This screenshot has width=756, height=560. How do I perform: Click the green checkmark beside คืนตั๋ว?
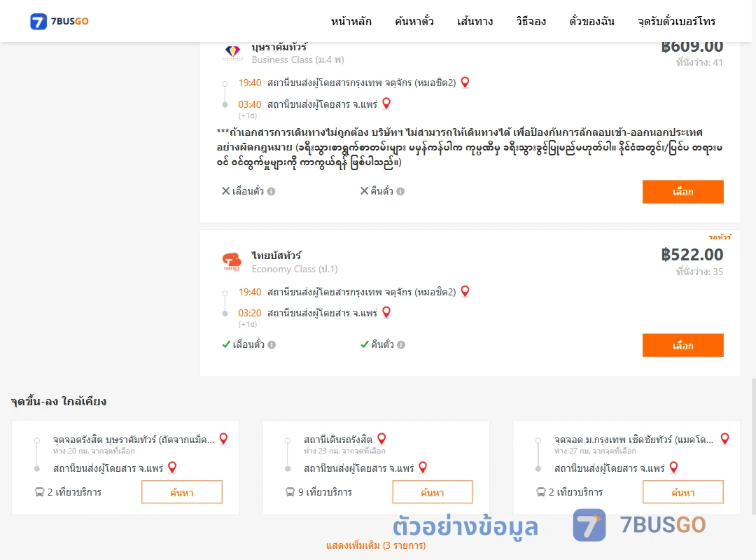click(x=365, y=344)
